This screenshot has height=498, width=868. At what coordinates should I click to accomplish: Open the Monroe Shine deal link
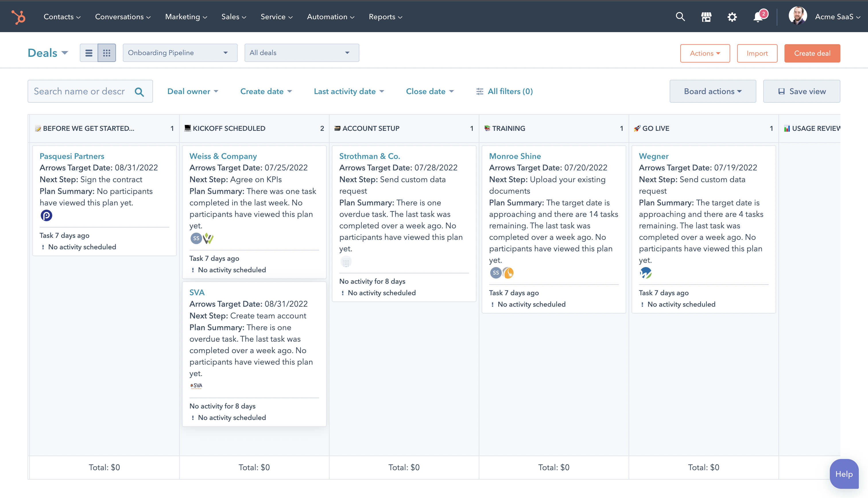tap(515, 156)
